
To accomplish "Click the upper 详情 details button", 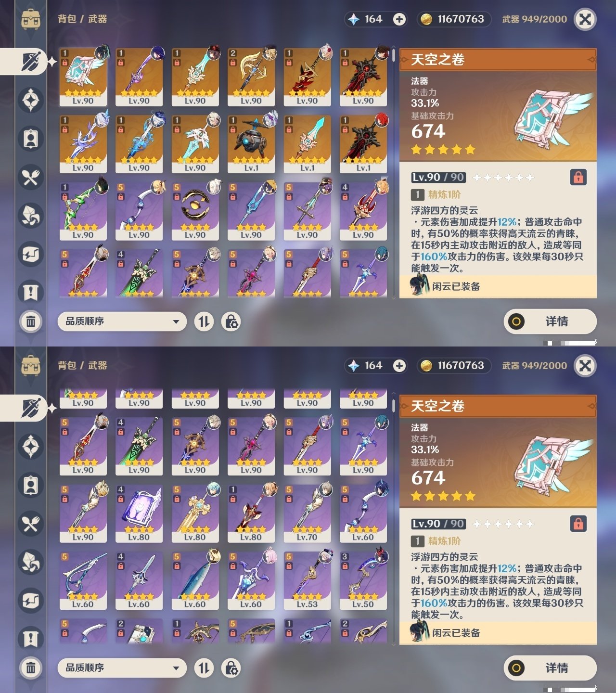I will tap(550, 321).
